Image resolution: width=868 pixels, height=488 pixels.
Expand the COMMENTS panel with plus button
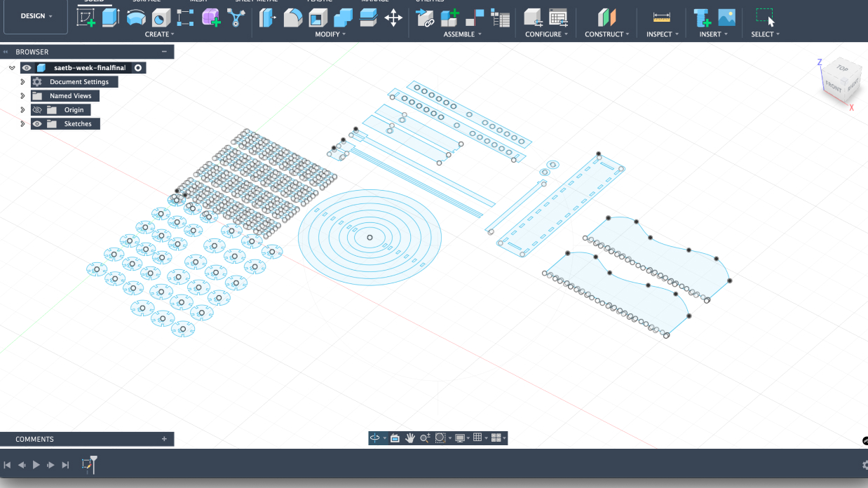tap(164, 440)
